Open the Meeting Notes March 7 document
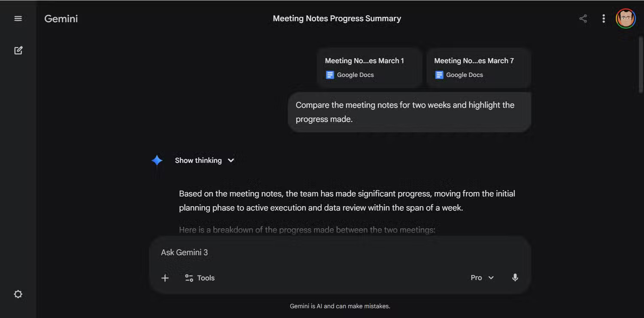Viewport: 644px width, 318px height. tap(478, 67)
